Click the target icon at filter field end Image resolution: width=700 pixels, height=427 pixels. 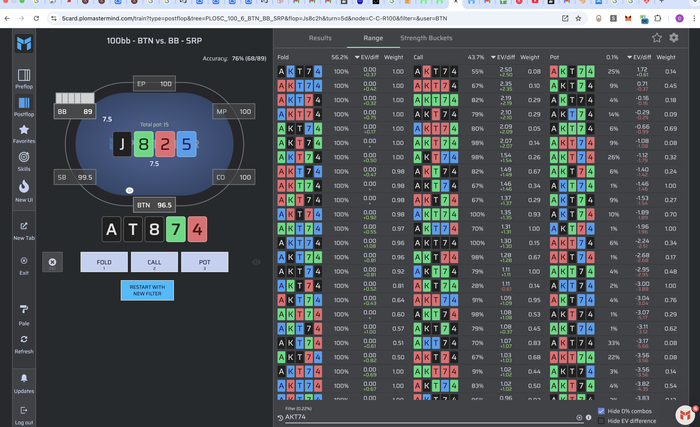(x=579, y=418)
